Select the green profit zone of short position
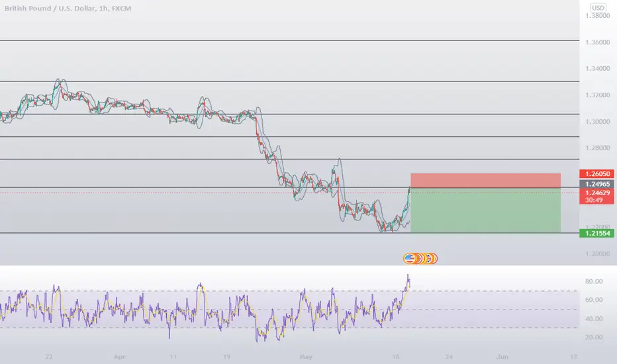This screenshot has height=364, width=617. [485, 210]
